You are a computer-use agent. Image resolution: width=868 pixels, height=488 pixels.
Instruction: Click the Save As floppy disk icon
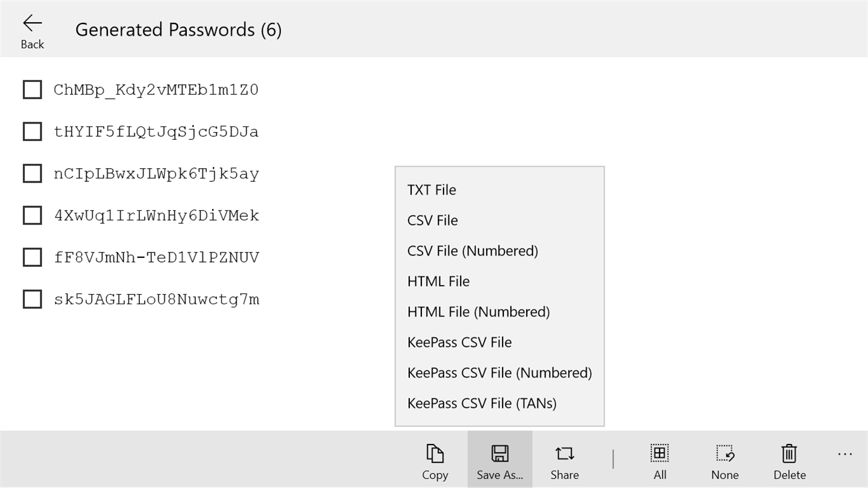tap(500, 454)
